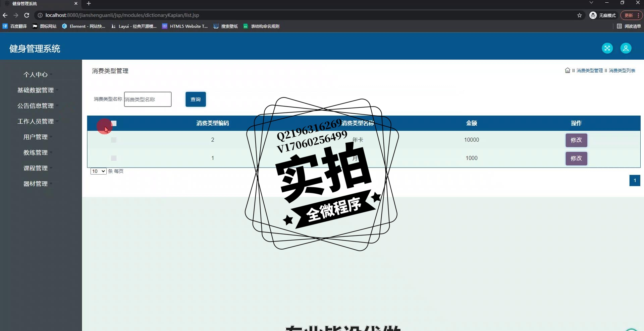Image resolution: width=644 pixels, height=331 pixels.
Task: Click the amount cell 1000
Action: click(471, 158)
